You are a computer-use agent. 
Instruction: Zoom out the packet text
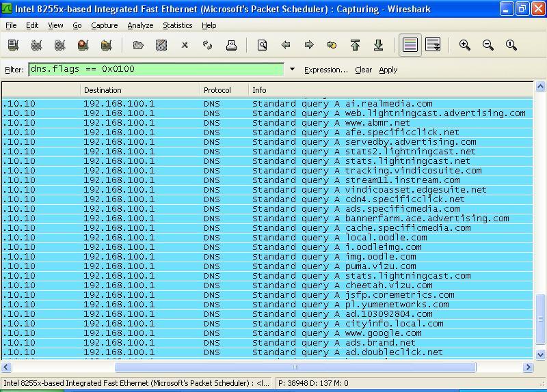tap(488, 45)
